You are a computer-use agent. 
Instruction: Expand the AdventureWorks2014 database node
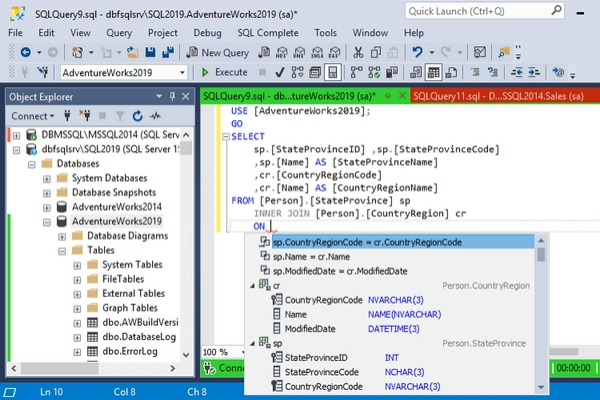47,207
